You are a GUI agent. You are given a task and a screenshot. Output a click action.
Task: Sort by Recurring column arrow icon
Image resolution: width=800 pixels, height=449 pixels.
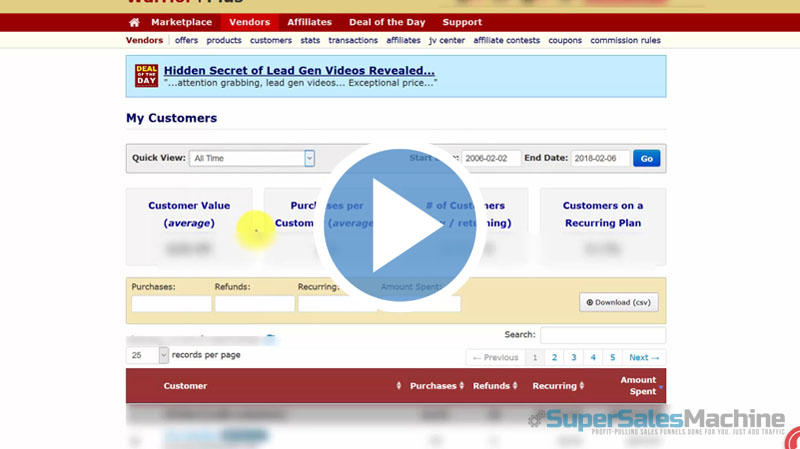[583, 386]
